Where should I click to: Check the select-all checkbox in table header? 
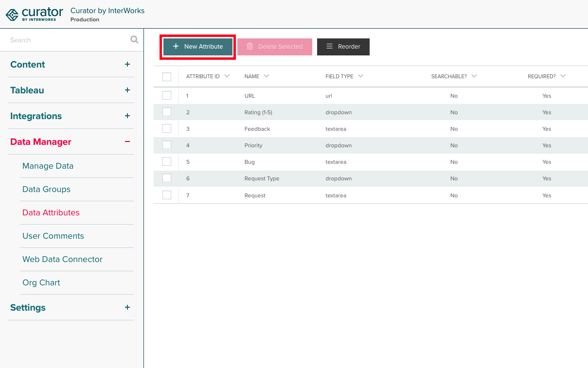167,76
